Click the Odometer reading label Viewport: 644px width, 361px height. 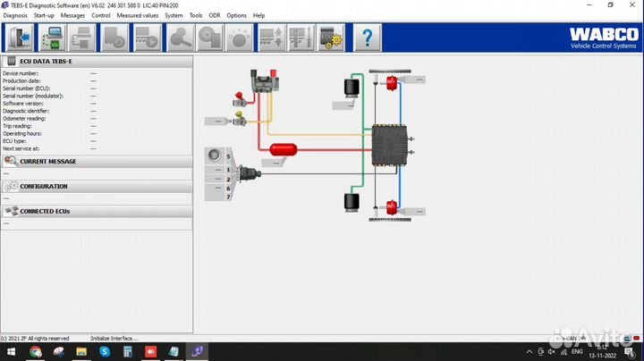click(24, 119)
